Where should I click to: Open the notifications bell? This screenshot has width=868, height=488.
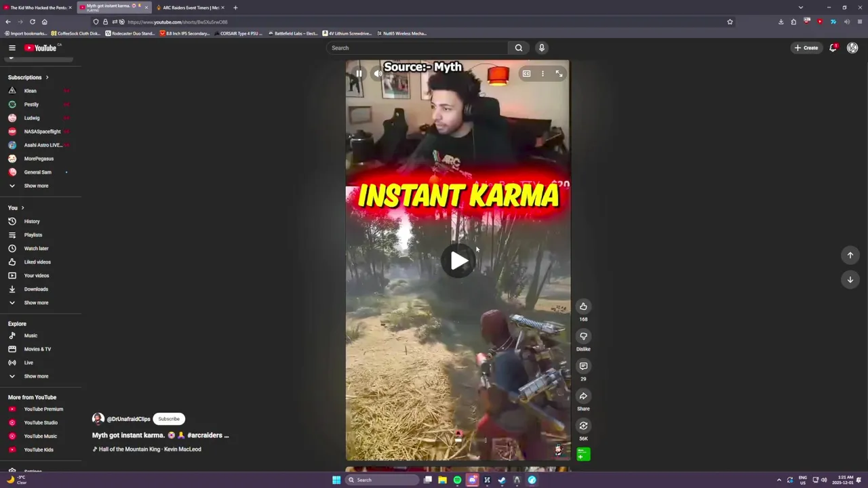(833, 47)
